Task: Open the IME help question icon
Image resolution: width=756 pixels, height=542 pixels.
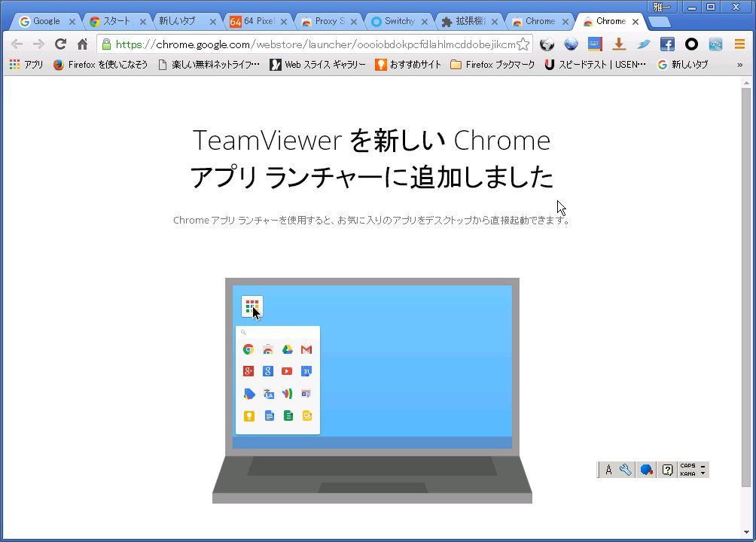Action: point(667,470)
